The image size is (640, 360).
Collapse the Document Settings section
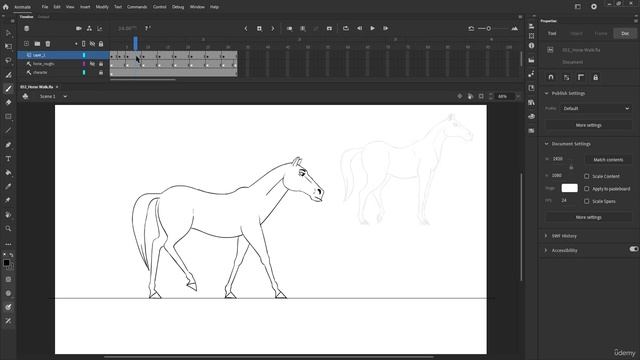coord(547,144)
